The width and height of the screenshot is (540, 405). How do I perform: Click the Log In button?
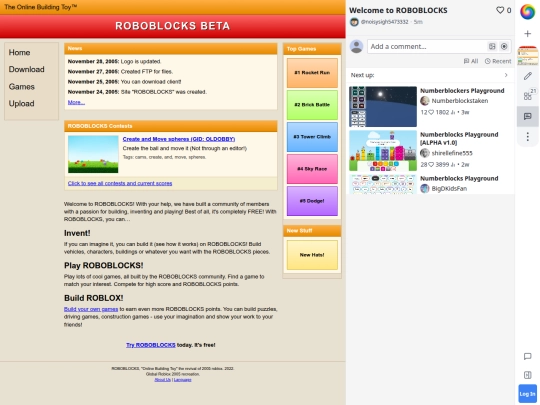527,393
